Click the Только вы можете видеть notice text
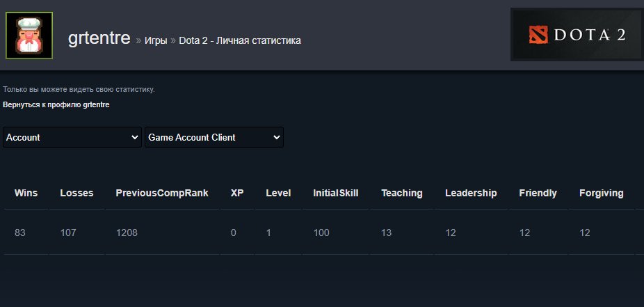The width and height of the screenshot is (644, 307). (x=79, y=89)
